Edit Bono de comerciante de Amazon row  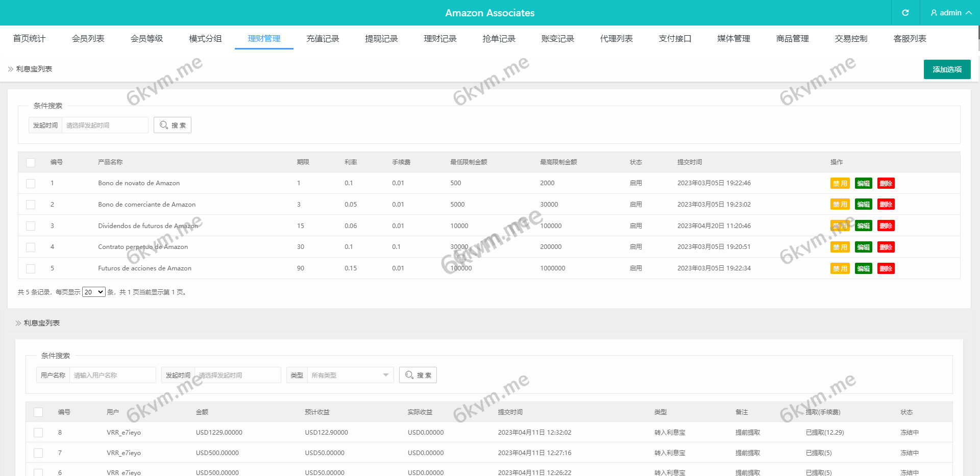[863, 205]
